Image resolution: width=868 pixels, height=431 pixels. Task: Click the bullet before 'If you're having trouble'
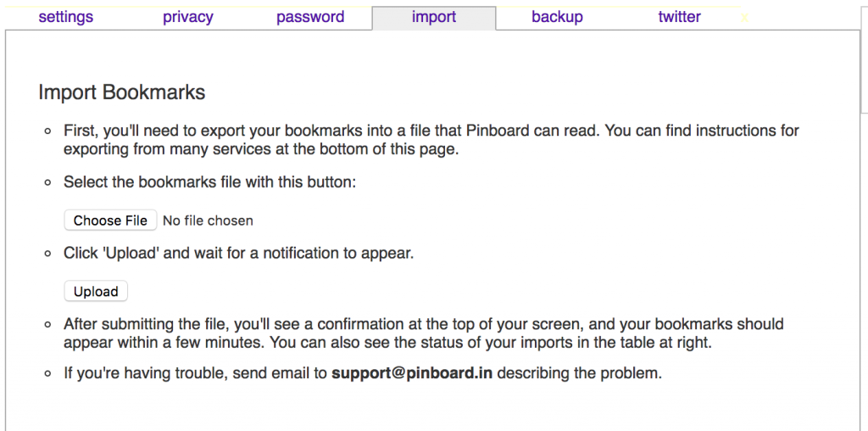tap(47, 373)
